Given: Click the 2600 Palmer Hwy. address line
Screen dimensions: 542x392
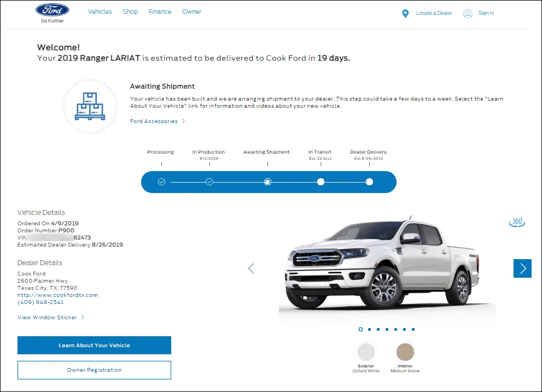Looking at the screenshot, I should click(x=43, y=280).
